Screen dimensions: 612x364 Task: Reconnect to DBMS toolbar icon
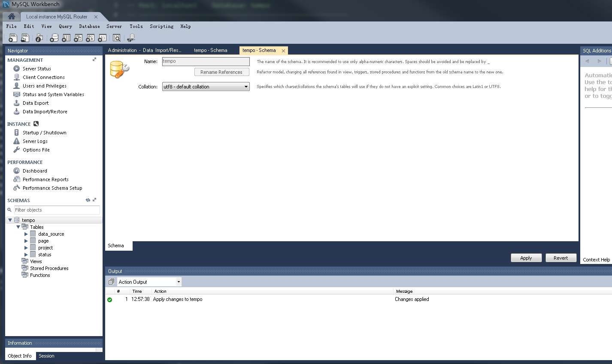[131, 38]
